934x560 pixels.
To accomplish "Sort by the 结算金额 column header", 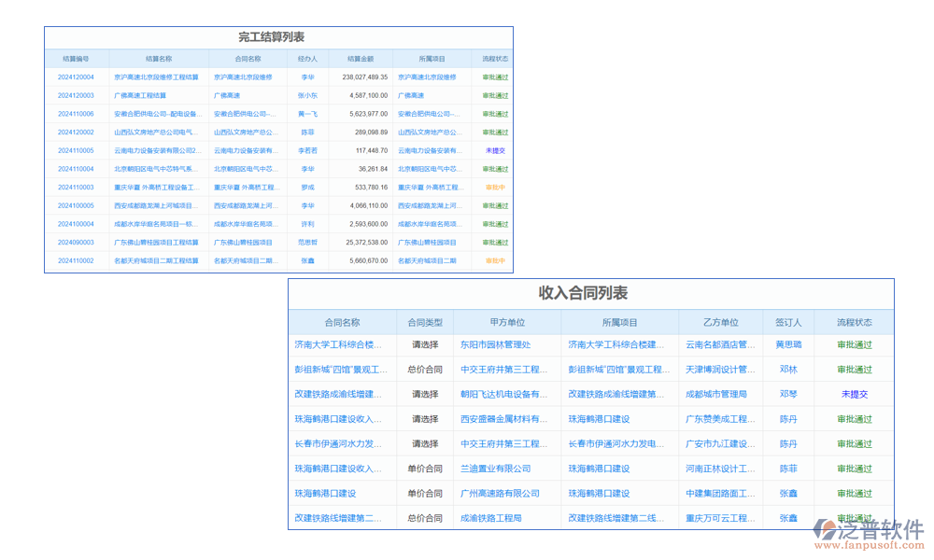I will pyautogui.click(x=361, y=58).
